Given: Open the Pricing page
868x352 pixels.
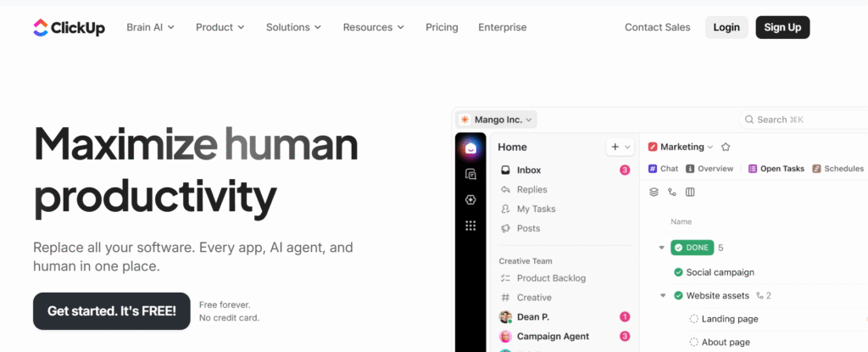Looking at the screenshot, I should click(x=442, y=27).
